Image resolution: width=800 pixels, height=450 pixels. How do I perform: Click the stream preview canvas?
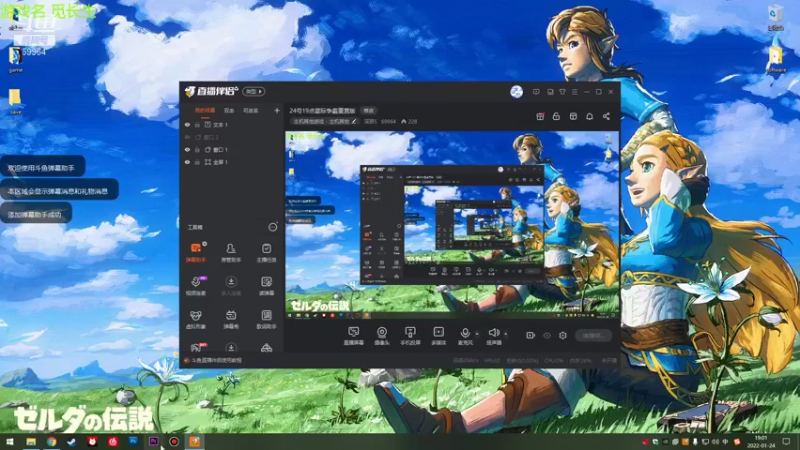452,226
